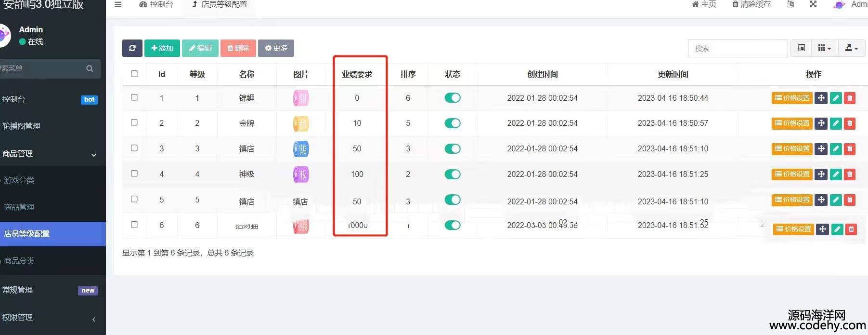Open 商品分类 in the sidebar
The width and height of the screenshot is (868, 335).
(x=53, y=261)
